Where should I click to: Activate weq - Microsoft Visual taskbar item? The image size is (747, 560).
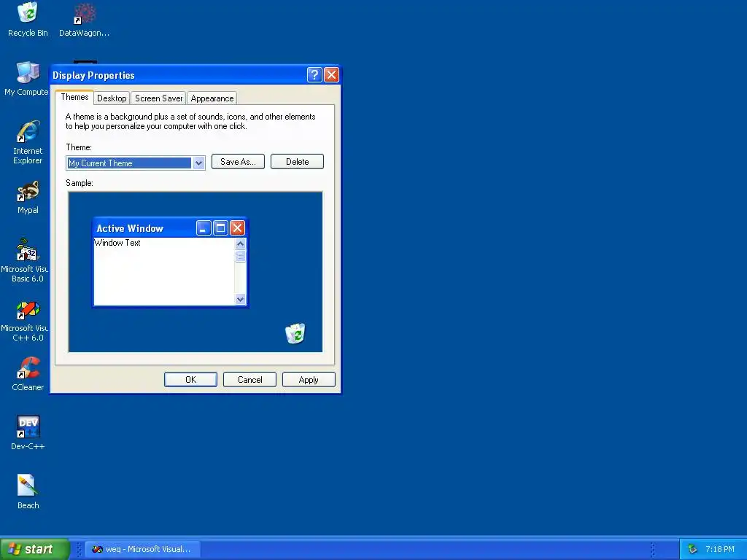click(143, 549)
